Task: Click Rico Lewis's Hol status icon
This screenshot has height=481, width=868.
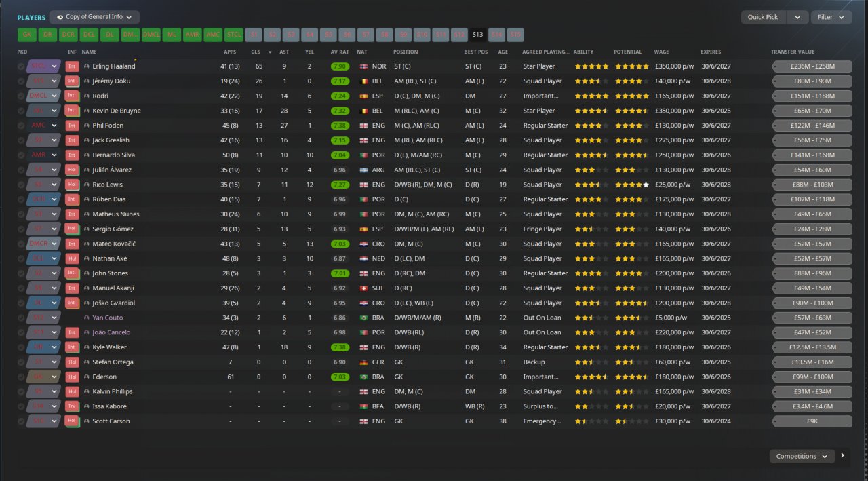Action: click(x=73, y=185)
